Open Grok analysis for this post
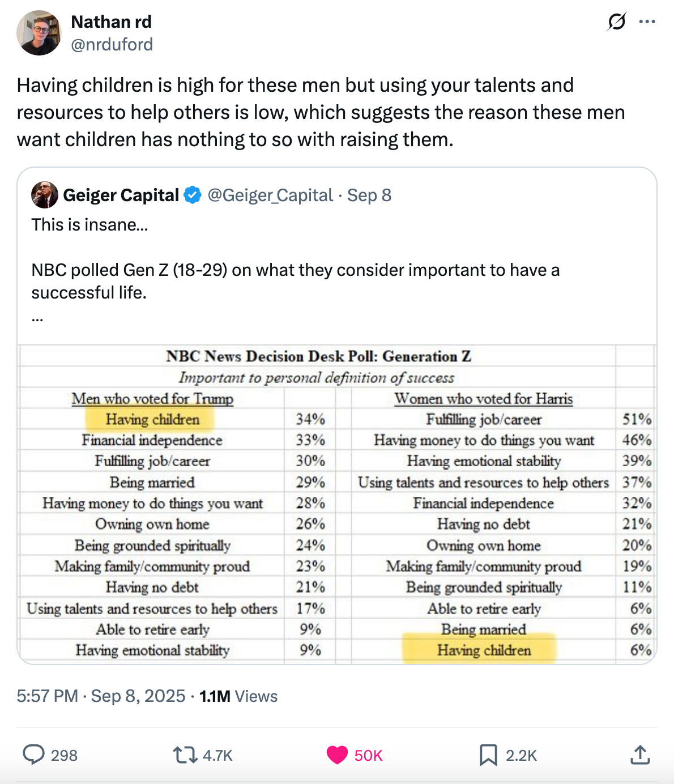The width and height of the screenshot is (674, 784). click(x=617, y=22)
